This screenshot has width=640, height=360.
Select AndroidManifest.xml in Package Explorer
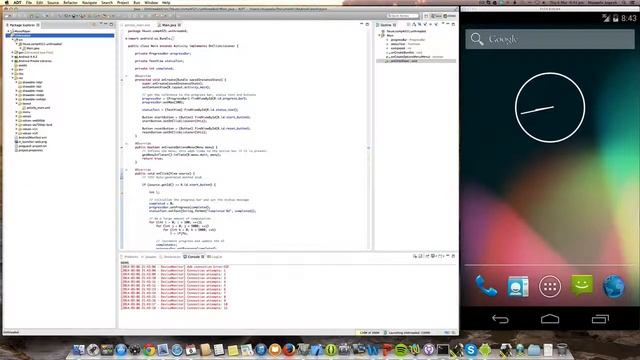click(x=32, y=138)
